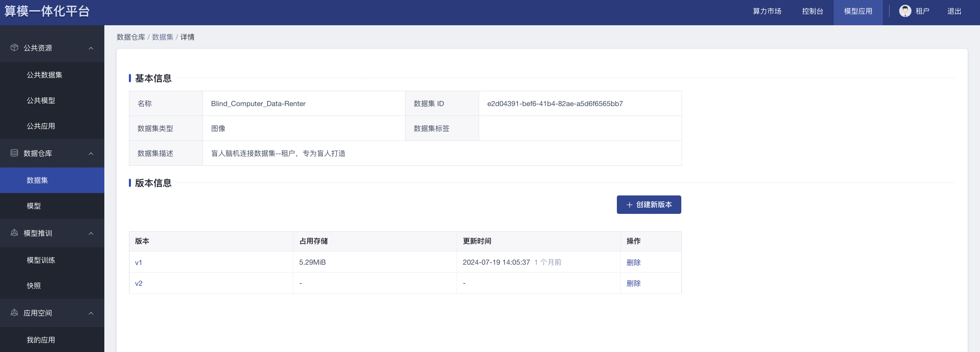This screenshot has height=352, width=980.
Task: Click the 应用空间 icon in sidebar
Action: 14,313
